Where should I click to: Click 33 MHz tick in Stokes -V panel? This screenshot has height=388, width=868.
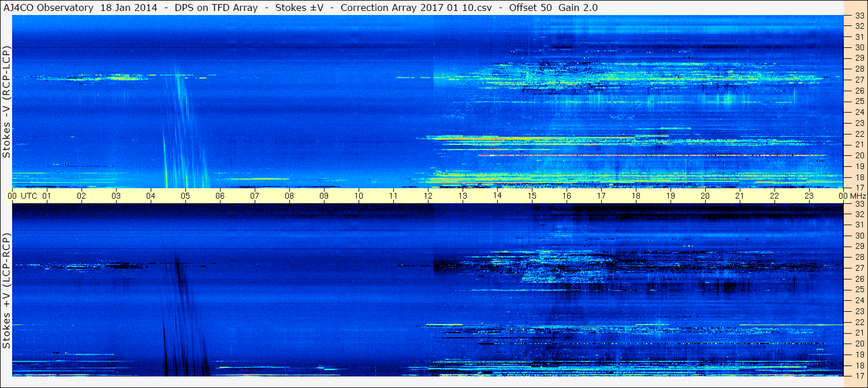[x=859, y=16]
